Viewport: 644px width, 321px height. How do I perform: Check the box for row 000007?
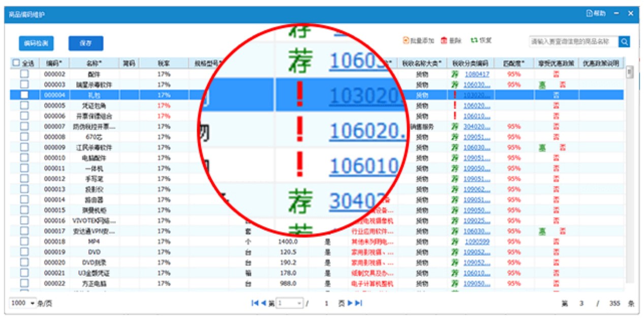(24, 126)
